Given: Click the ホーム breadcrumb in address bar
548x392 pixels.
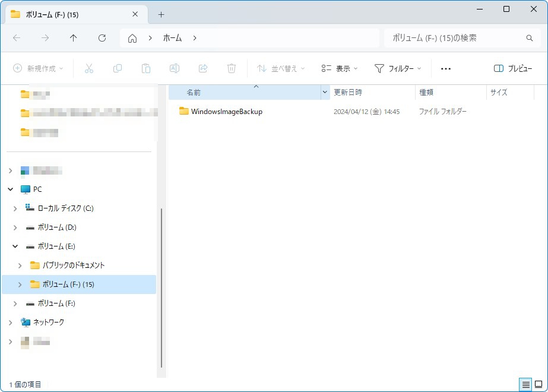Looking at the screenshot, I should (172, 38).
